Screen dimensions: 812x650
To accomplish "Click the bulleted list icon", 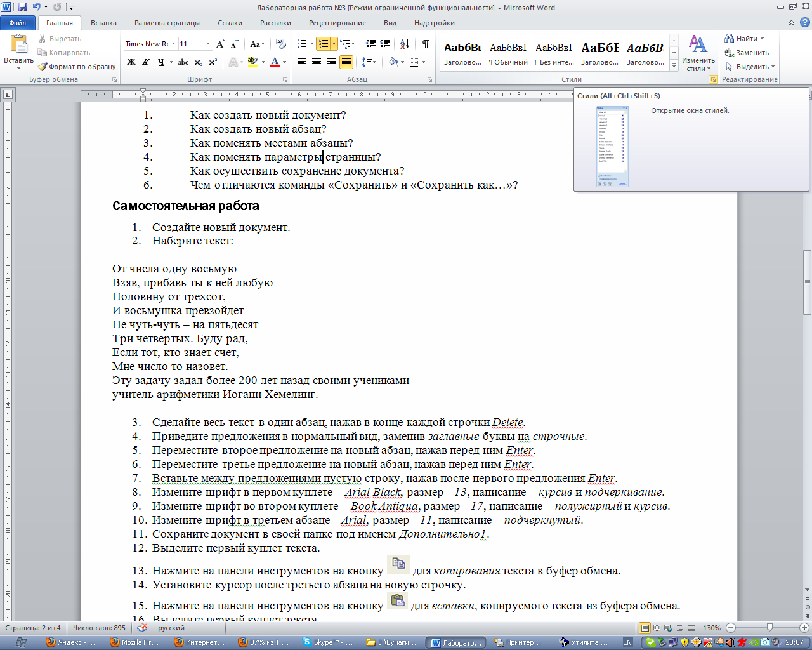I will pyautogui.click(x=302, y=44).
